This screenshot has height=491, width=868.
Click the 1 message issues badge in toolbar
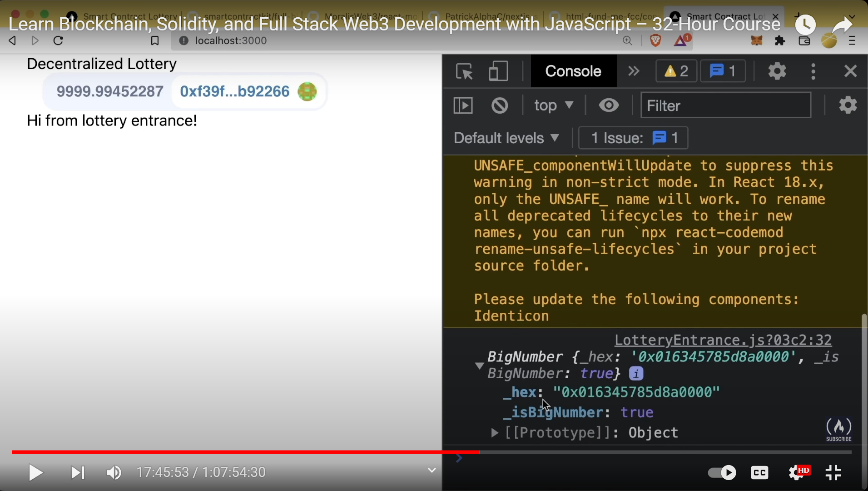coord(723,71)
